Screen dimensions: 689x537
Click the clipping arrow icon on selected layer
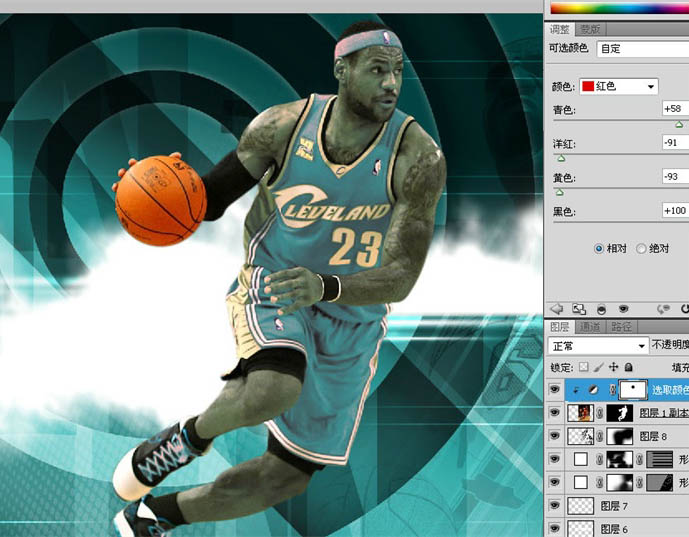pos(576,390)
